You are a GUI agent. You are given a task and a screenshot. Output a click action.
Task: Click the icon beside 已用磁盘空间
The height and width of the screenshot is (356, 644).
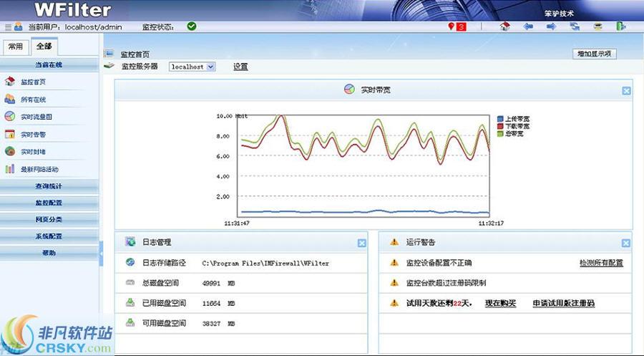130,302
